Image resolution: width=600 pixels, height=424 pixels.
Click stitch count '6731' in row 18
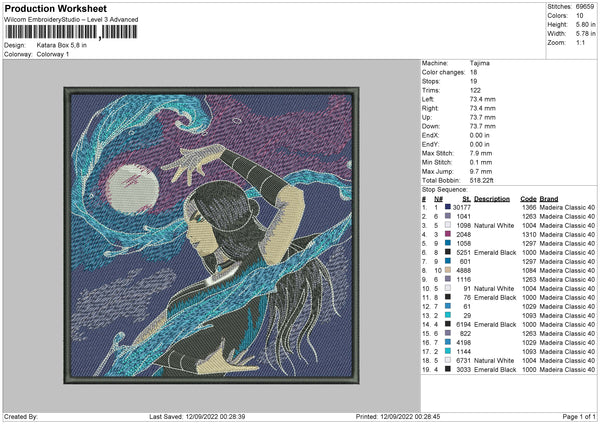463,360
